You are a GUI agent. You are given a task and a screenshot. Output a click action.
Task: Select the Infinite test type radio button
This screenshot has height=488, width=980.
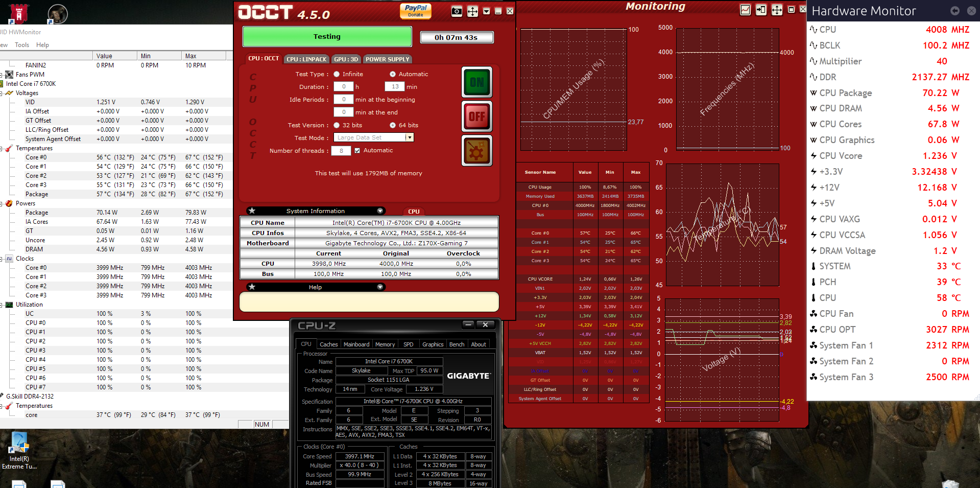click(x=337, y=74)
